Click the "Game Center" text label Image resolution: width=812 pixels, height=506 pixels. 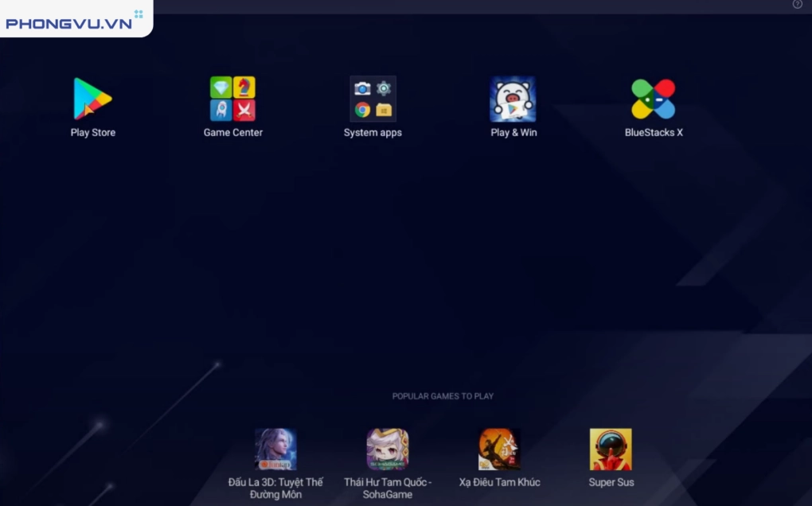232,133
